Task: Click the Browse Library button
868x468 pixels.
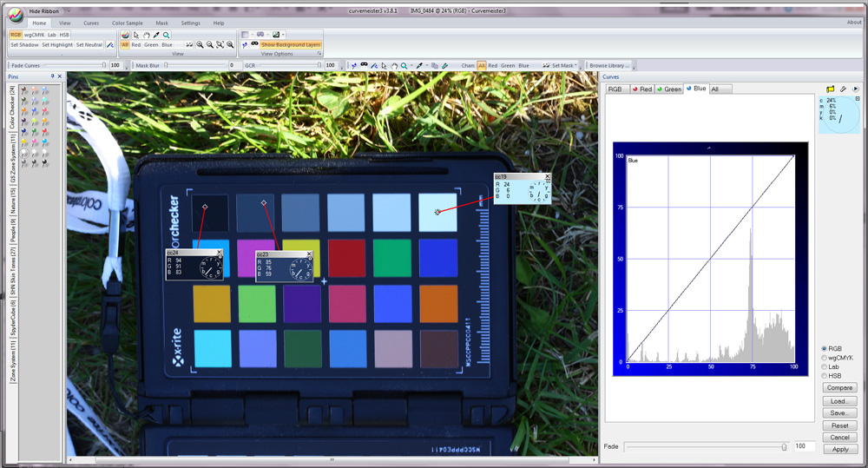Action: point(609,65)
